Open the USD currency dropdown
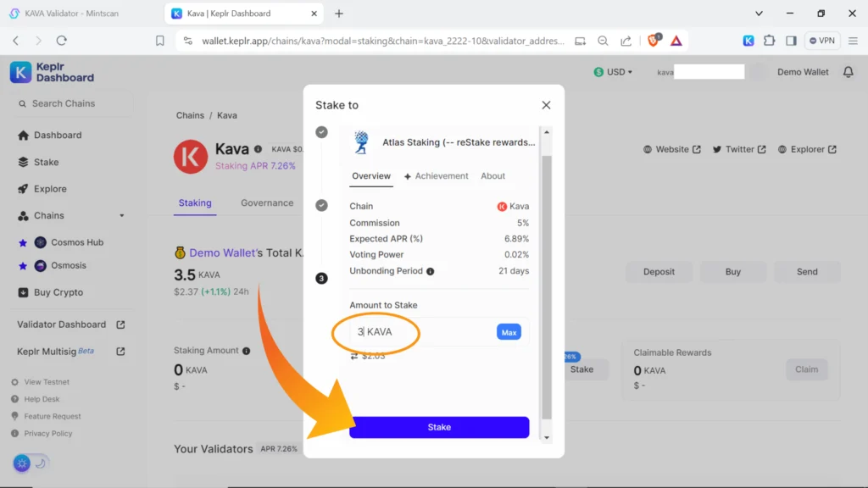The width and height of the screenshot is (868, 488). (x=615, y=72)
